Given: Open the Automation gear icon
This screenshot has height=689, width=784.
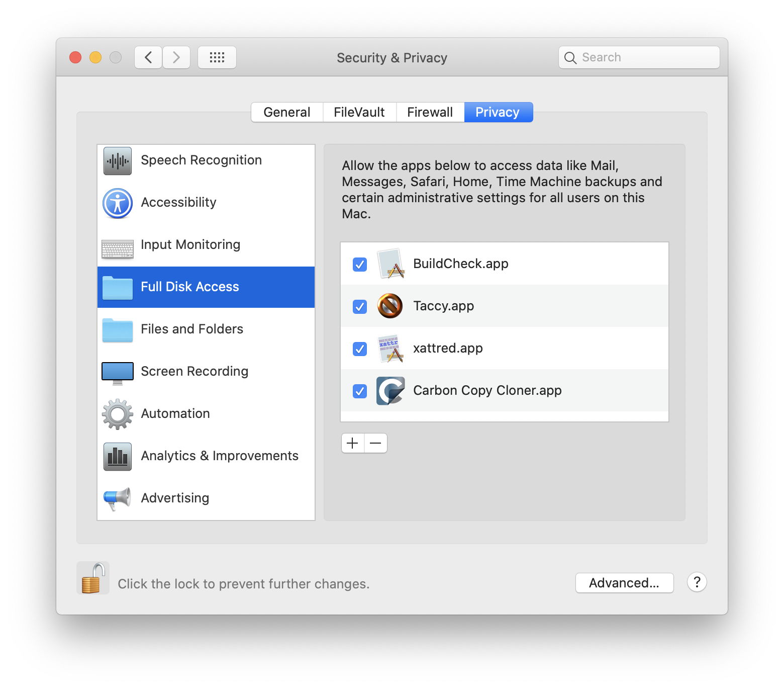Looking at the screenshot, I should coord(118,414).
